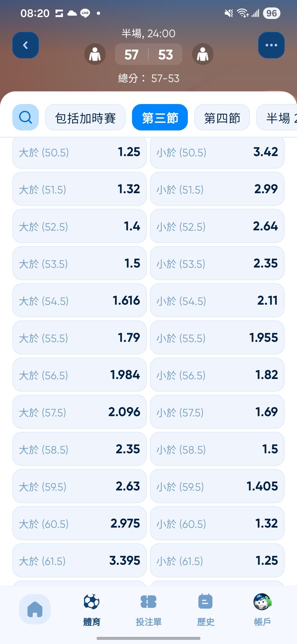The image size is (297, 644).
Task: Tap the search magnifier icon
Action: [x=26, y=117]
